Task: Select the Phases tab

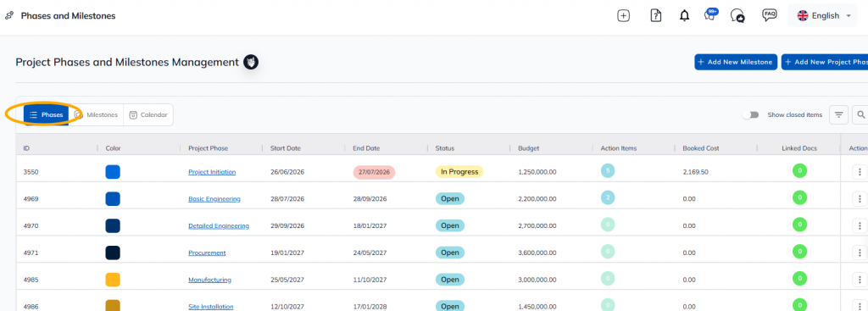Action: coord(47,114)
